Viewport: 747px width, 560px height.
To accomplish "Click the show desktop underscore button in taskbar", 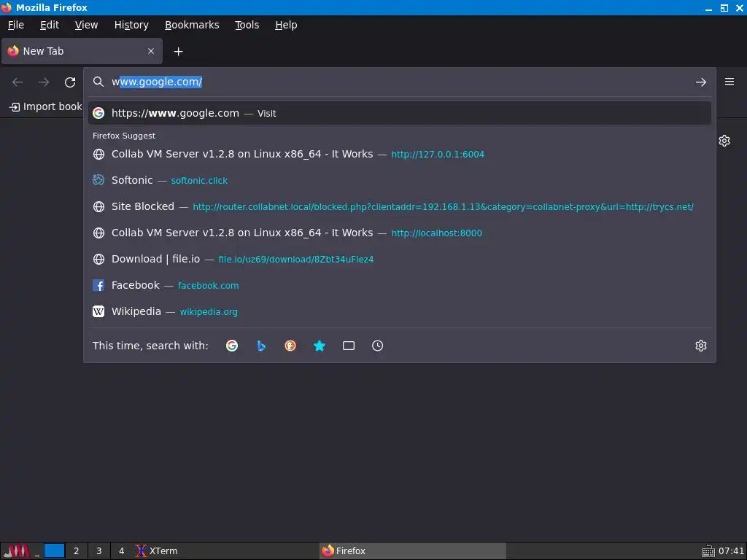I will [37, 551].
